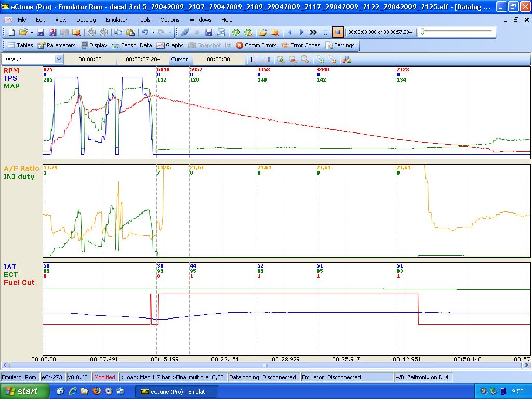Open the Windows menu
Image resolution: width=532 pixels, height=399 pixels.
[200, 20]
